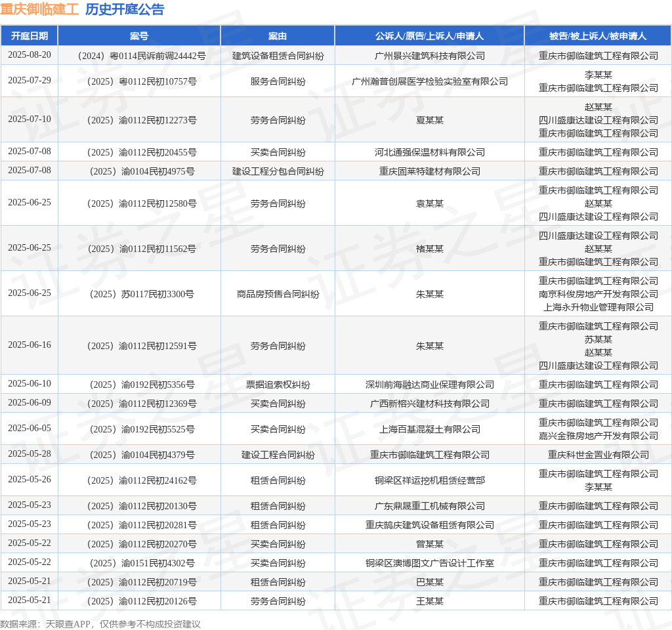Click plaintiff 夏某某
672x630 pixels.
point(429,120)
